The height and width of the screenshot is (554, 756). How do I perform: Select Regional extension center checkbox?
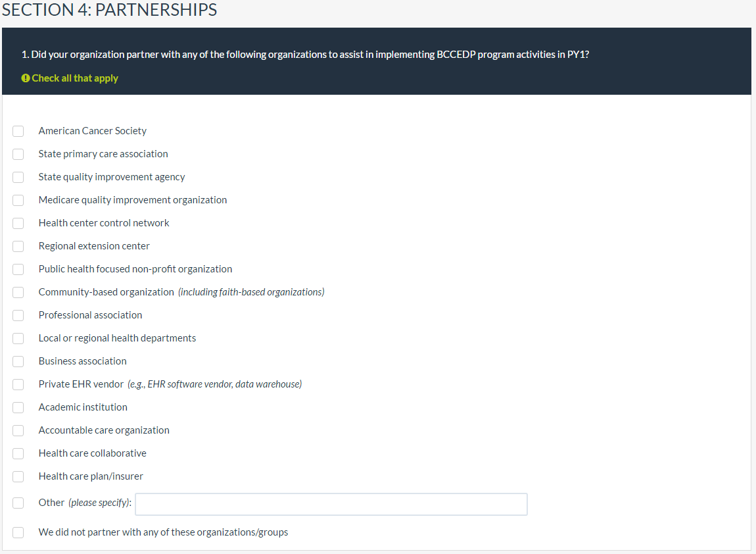coord(18,246)
